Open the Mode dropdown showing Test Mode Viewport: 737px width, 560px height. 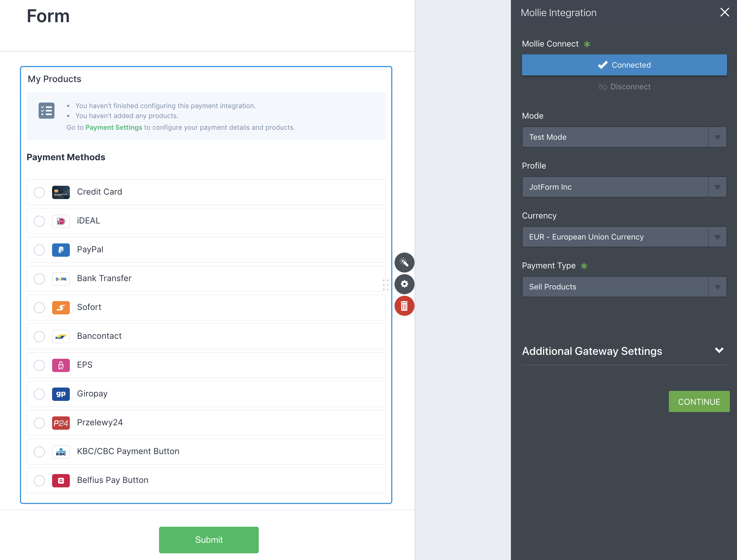(624, 137)
